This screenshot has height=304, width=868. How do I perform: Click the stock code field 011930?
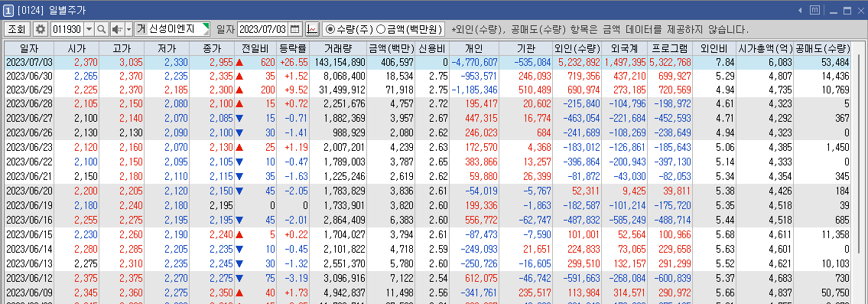pyautogui.click(x=67, y=29)
